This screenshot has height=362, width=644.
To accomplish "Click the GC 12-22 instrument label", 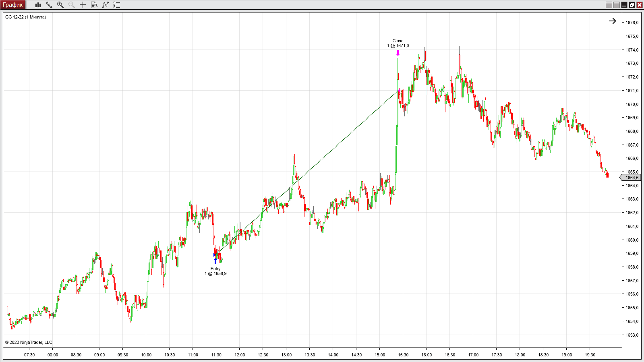I will click(x=25, y=17).
